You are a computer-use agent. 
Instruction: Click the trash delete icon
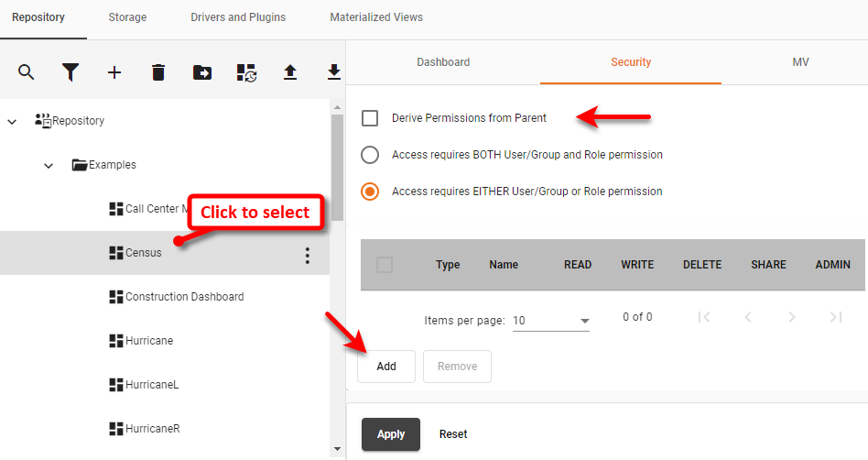click(158, 72)
